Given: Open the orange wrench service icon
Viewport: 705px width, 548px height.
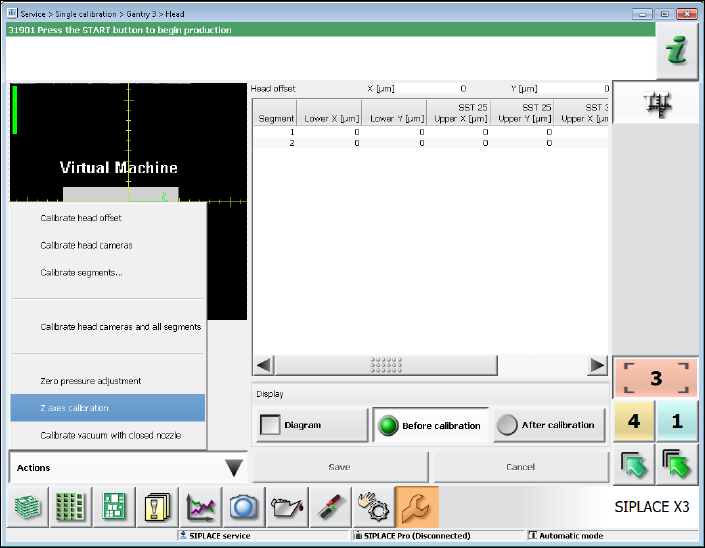Looking at the screenshot, I should click(416, 507).
